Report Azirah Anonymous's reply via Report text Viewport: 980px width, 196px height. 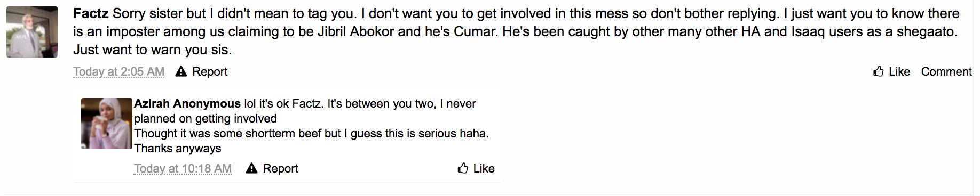(x=280, y=168)
